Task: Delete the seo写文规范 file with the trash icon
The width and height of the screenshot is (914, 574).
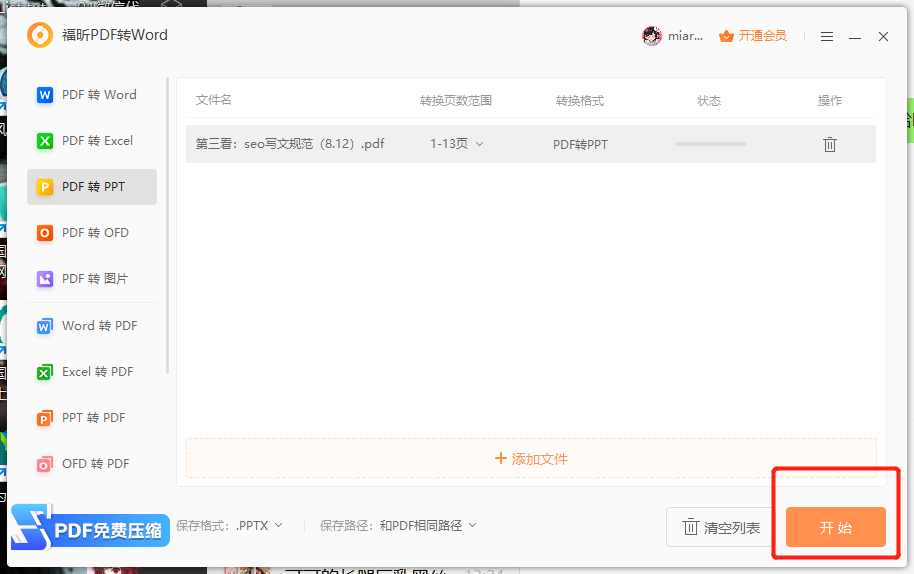Action: click(x=829, y=144)
